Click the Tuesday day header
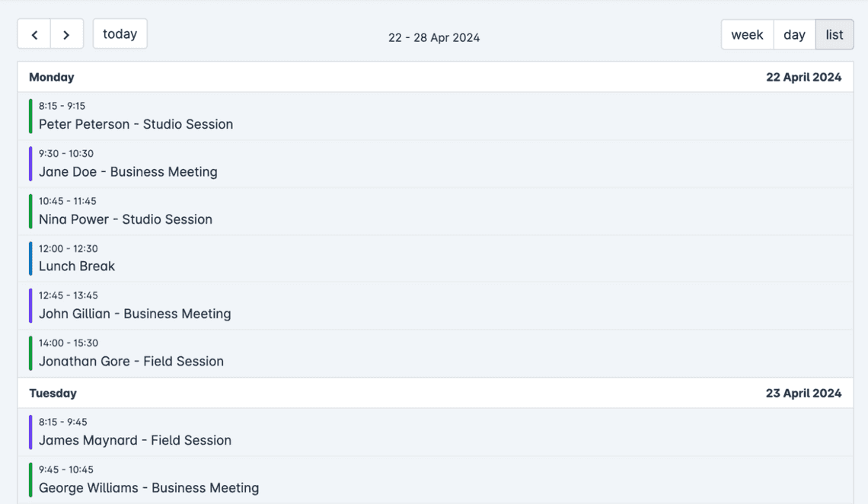Viewport: 868px width, 504px height. (x=53, y=394)
